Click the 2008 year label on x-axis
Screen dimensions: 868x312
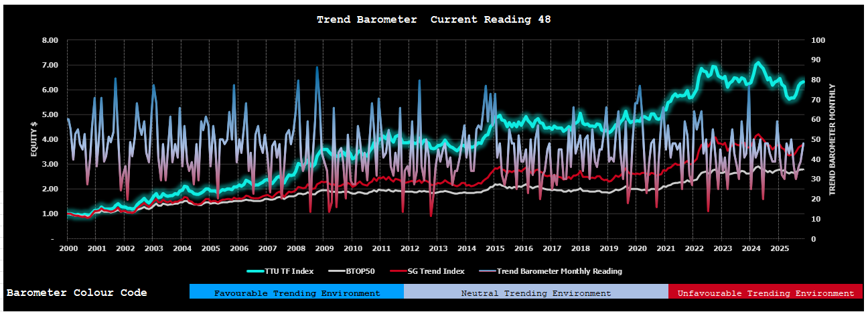pyautogui.click(x=295, y=248)
